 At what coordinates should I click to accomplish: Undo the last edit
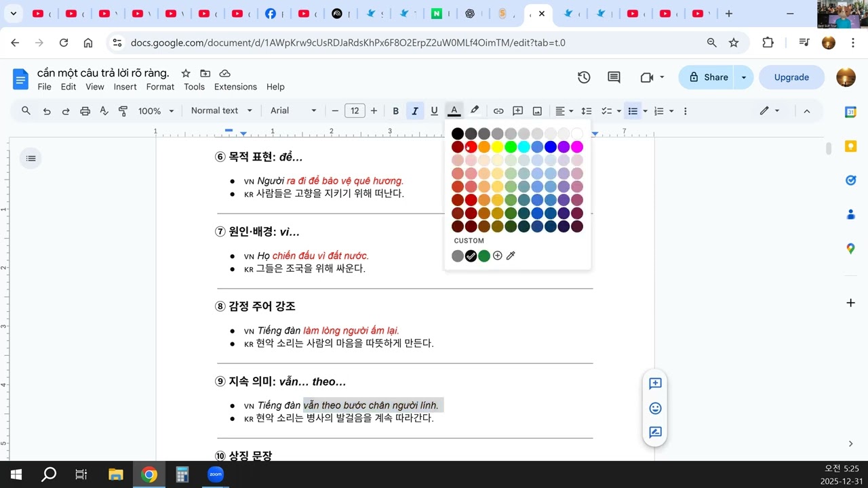(47, 111)
